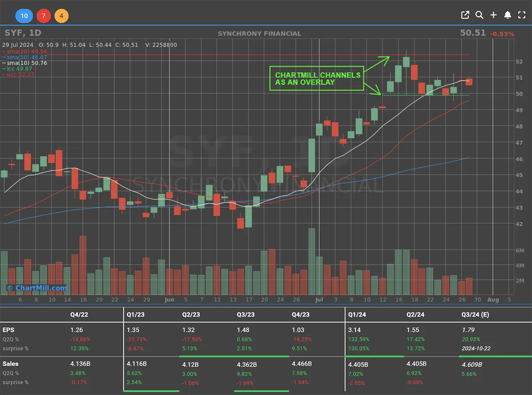Click the Synchrony Financial chart title
The height and width of the screenshot is (395, 532).
click(x=259, y=34)
